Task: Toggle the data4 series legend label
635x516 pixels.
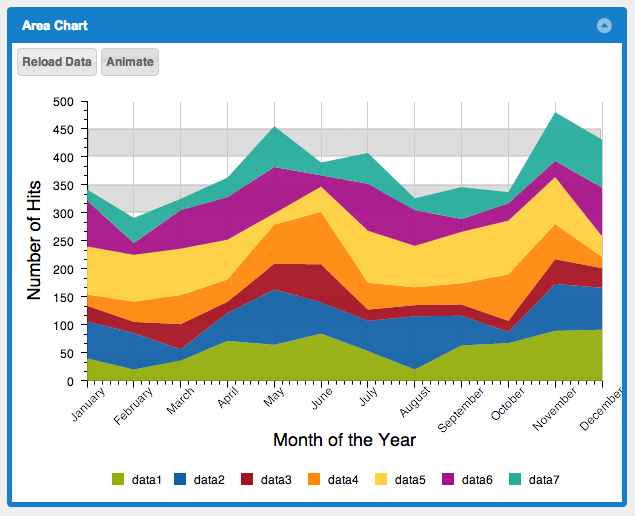Action: pyautogui.click(x=342, y=480)
